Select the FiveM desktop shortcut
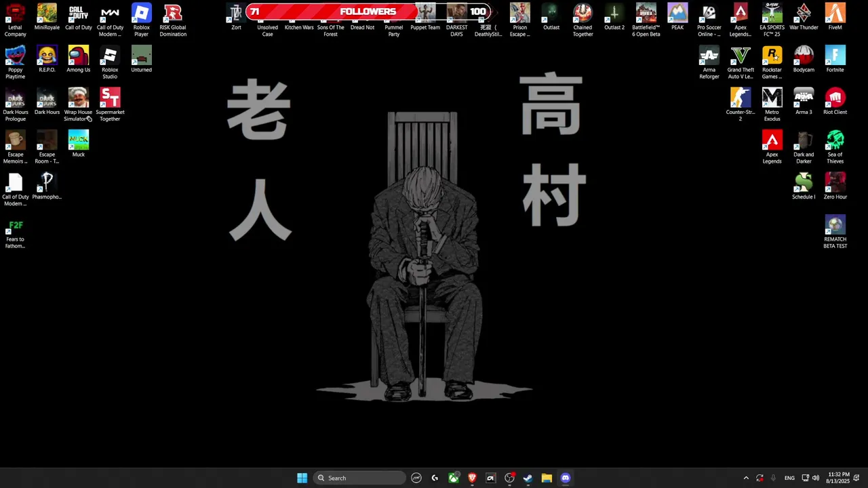 (x=835, y=18)
